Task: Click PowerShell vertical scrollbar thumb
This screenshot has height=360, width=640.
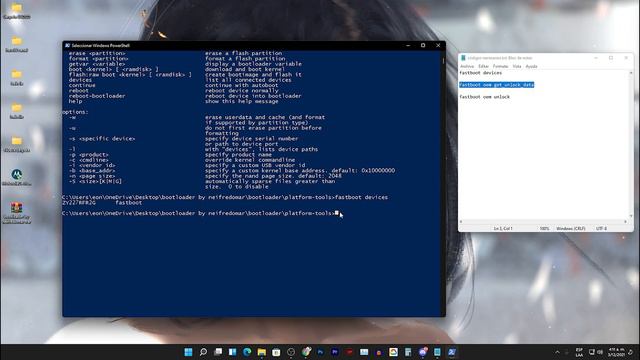Action: (x=443, y=61)
